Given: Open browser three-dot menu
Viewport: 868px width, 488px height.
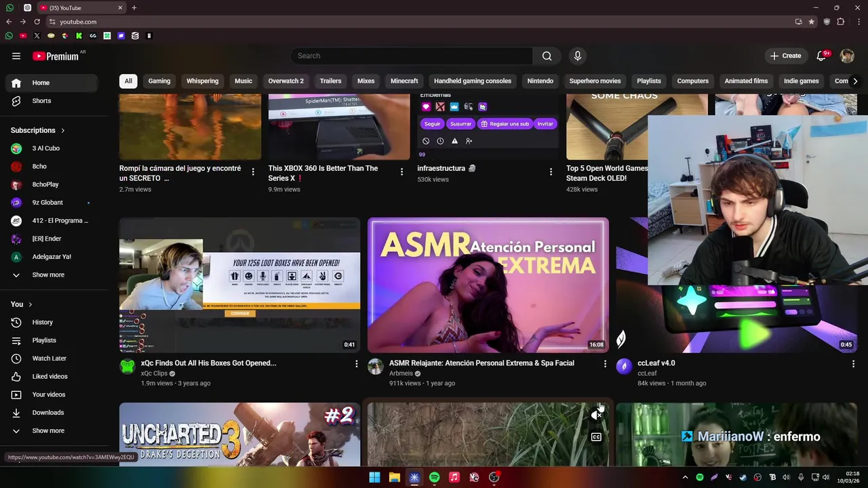Looking at the screenshot, I should pos(859,22).
